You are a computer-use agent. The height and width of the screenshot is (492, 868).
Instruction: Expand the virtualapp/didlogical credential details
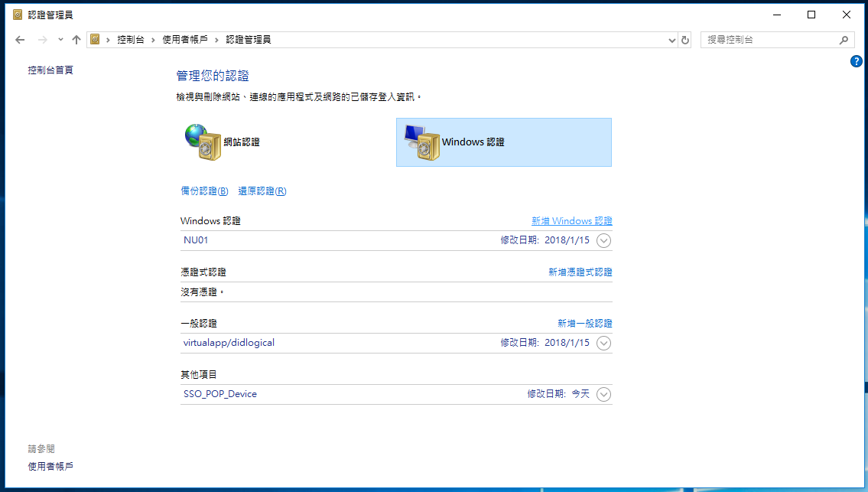603,344
